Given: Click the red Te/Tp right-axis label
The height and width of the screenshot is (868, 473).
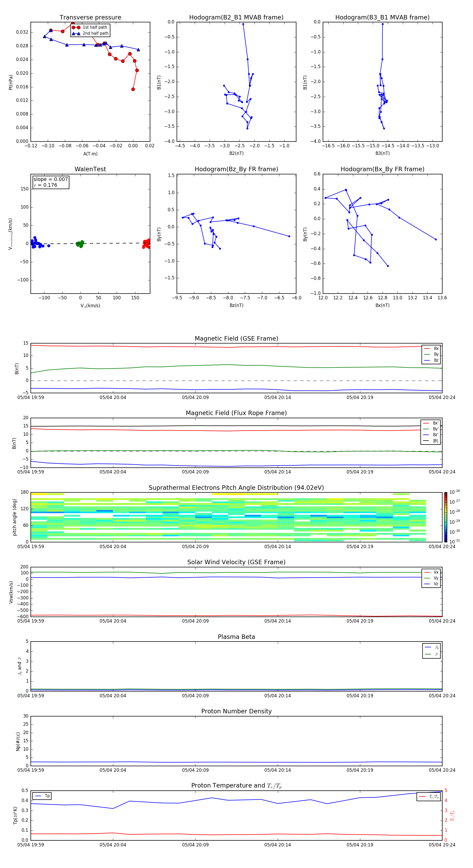Looking at the screenshot, I should point(452,815).
